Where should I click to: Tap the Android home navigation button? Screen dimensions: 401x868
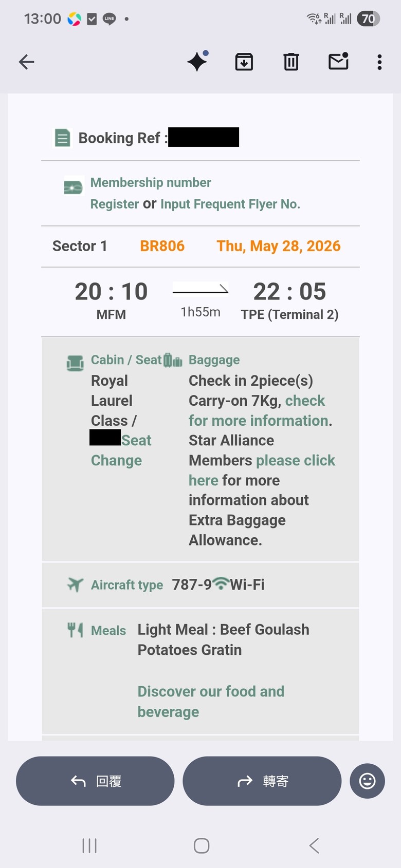point(202,846)
